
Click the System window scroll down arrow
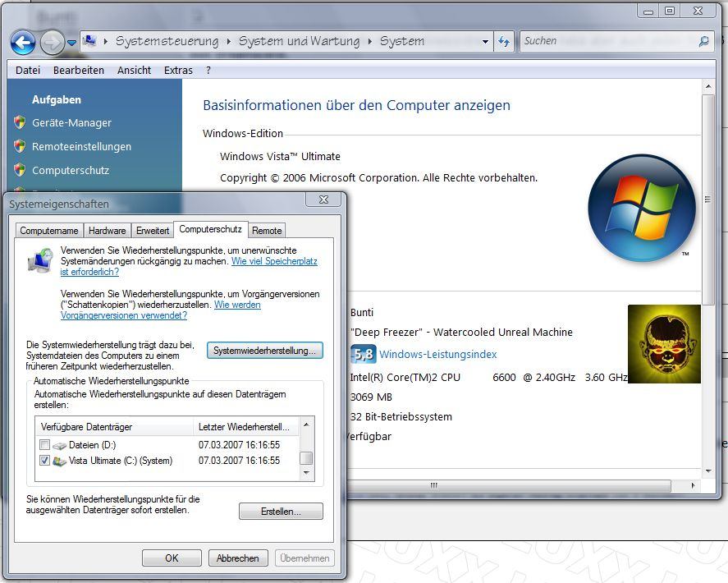click(708, 471)
